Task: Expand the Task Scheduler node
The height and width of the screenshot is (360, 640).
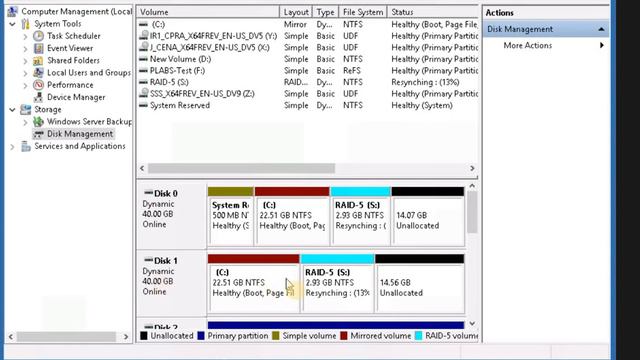Action: (x=25, y=36)
